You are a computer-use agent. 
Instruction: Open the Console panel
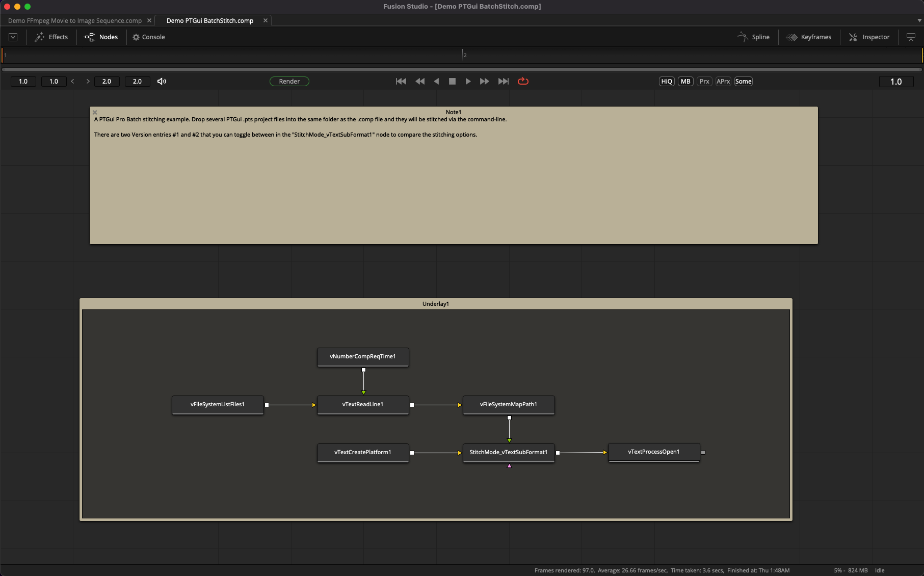pos(149,37)
